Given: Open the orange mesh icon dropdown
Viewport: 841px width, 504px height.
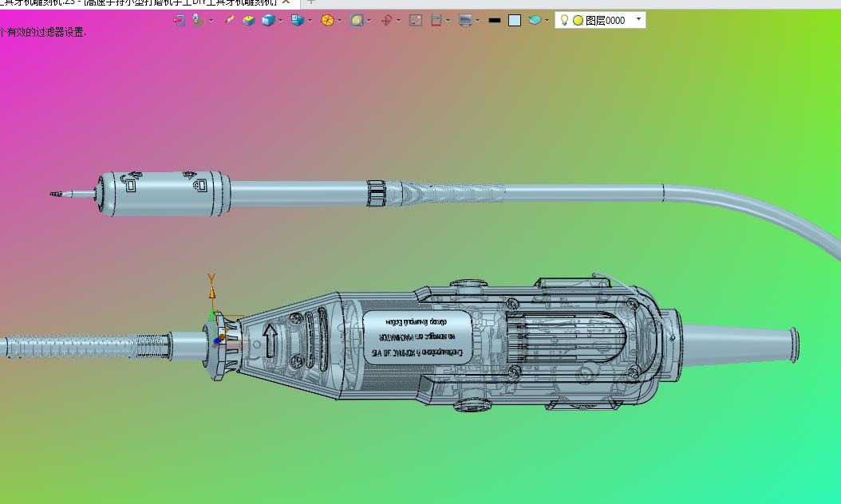Looking at the screenshot, I should [339, 21].
